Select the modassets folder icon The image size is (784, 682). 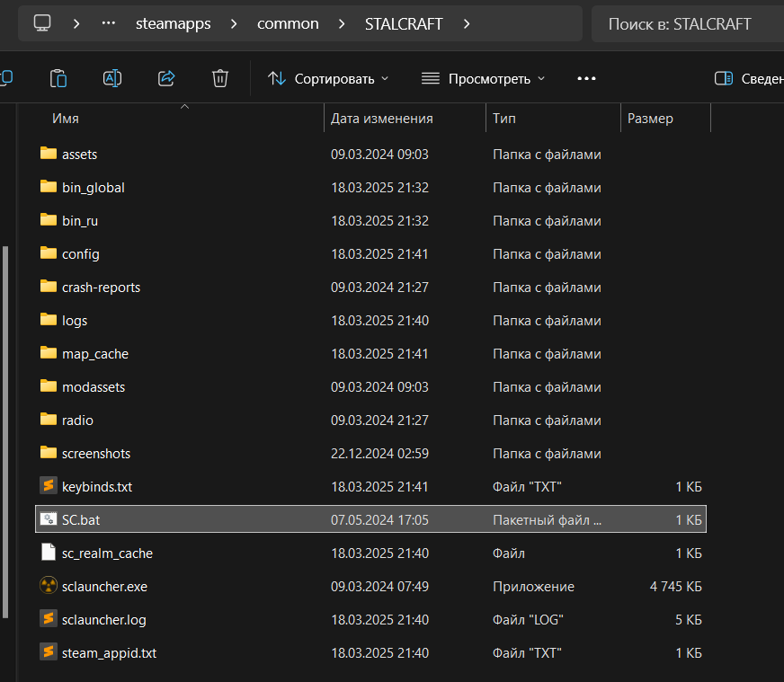point(48,385)
